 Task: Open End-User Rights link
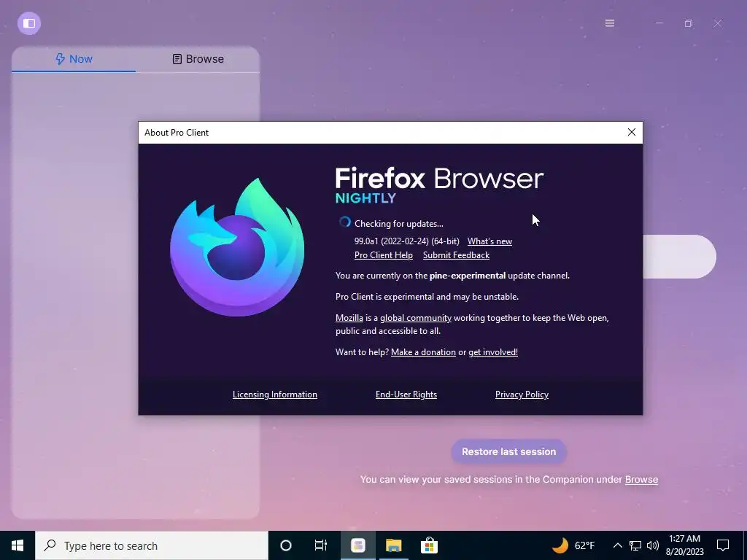406,394
